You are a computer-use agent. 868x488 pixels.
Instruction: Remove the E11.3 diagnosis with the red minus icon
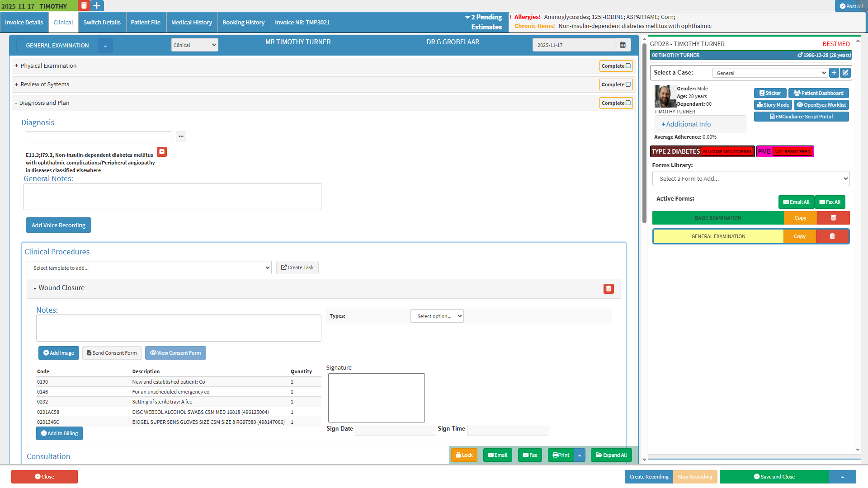(162, 152)
